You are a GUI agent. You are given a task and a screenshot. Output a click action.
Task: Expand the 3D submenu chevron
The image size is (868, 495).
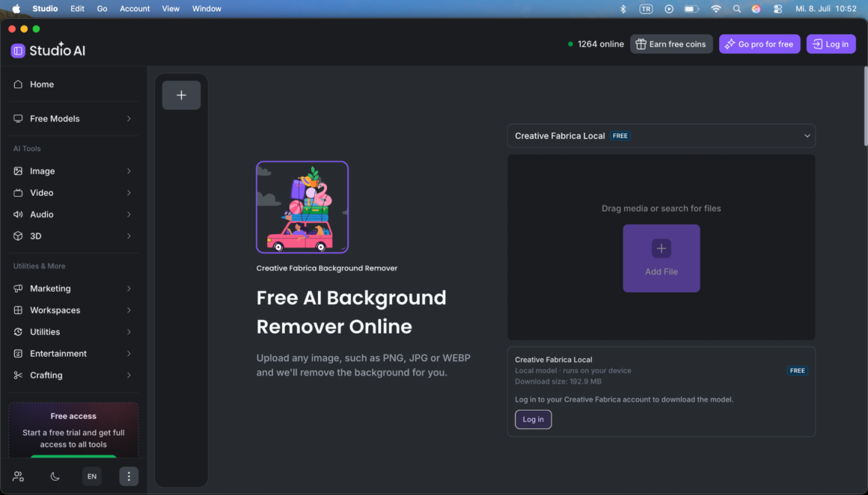click(129, 236)
